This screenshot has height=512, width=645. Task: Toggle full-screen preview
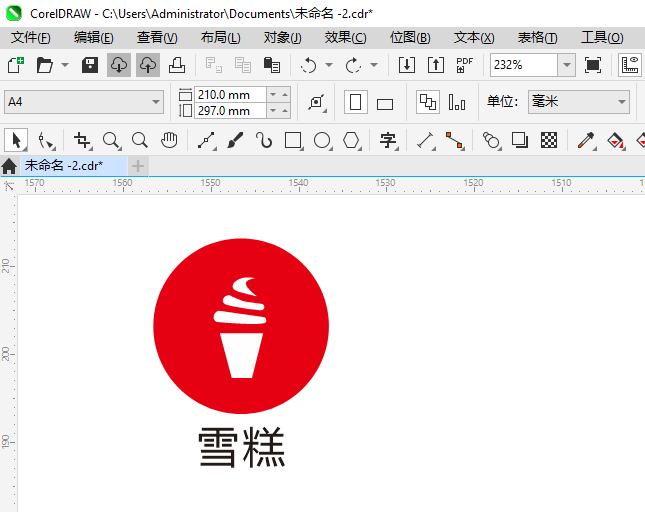(593, 65)
